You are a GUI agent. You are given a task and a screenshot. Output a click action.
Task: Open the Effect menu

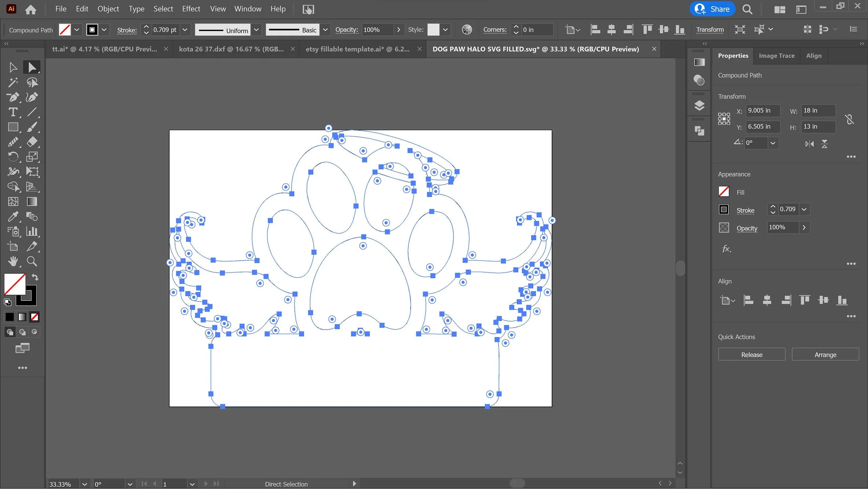pos(191,9)
